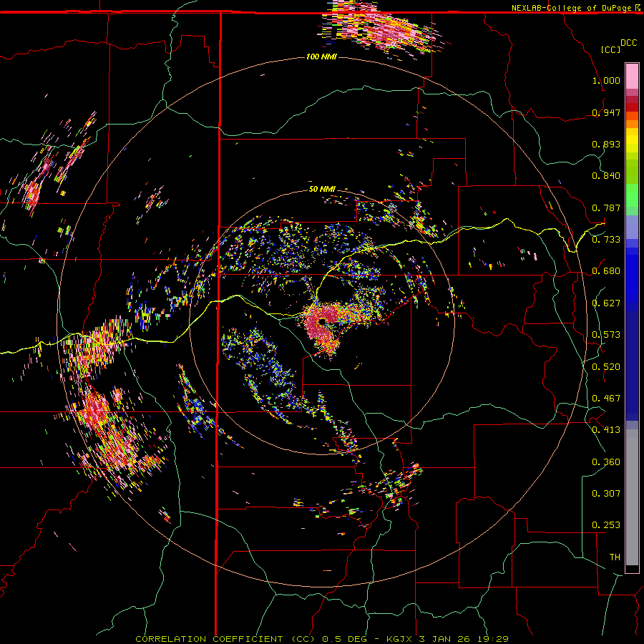
Task: Click the TH threshold label on the scale
Action: tap(615, 557)
